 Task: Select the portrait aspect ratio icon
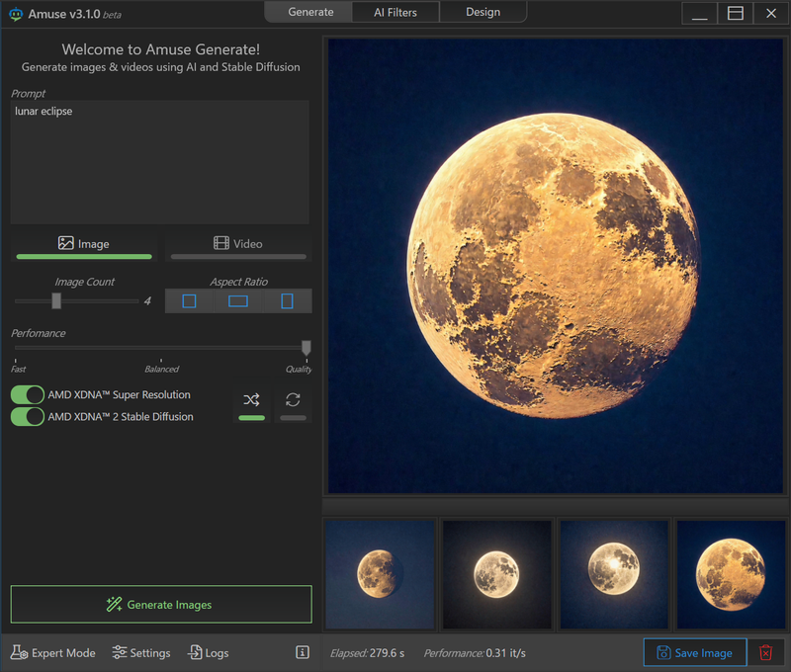point(287,300)
